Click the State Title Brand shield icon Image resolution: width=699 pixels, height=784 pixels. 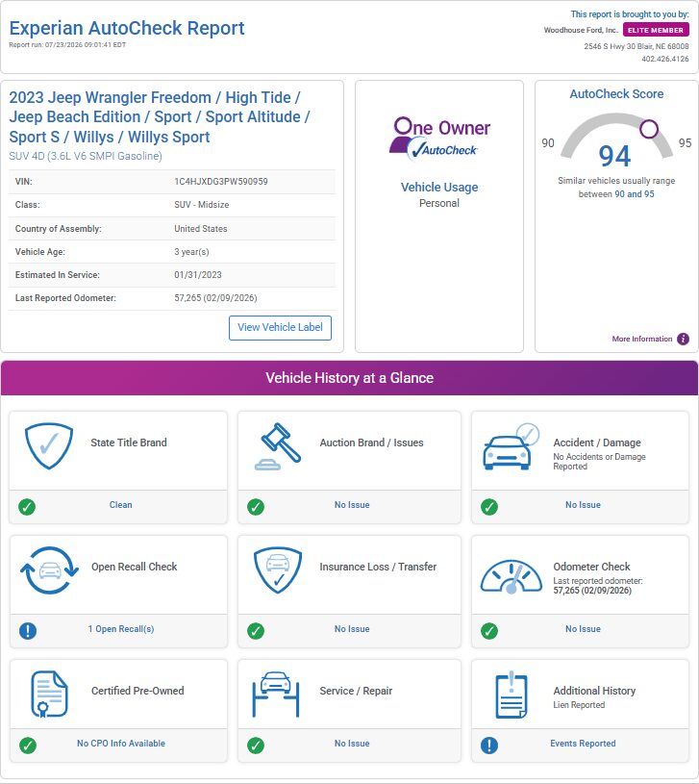click(49, 446)
